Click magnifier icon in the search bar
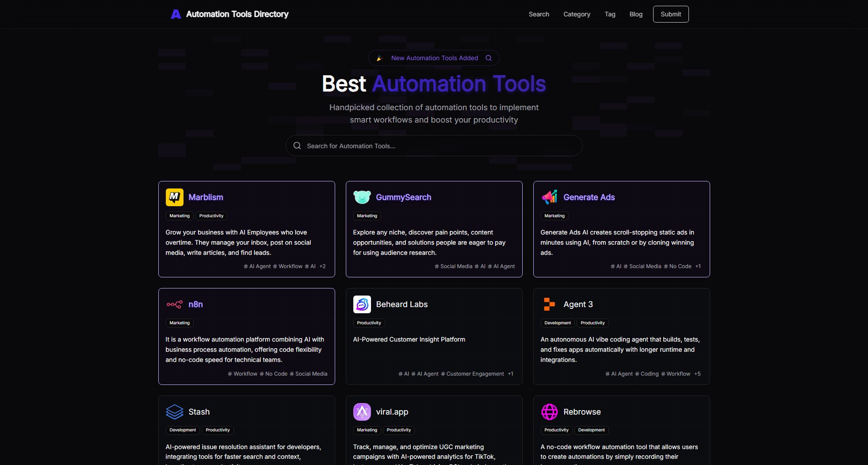Viewport: 868px width, 465px height. click(x=297, y=146)
